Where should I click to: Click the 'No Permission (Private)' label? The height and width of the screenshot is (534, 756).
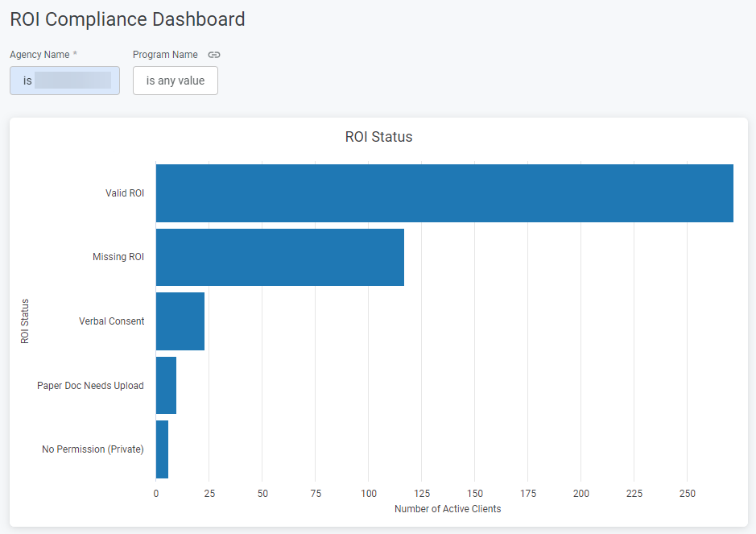(x=93, y=449)
